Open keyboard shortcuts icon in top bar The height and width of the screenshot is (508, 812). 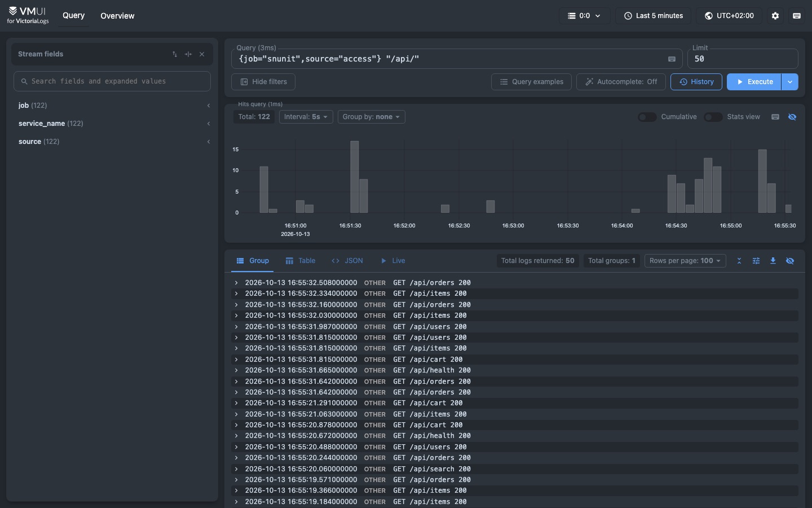coord(797,16)
